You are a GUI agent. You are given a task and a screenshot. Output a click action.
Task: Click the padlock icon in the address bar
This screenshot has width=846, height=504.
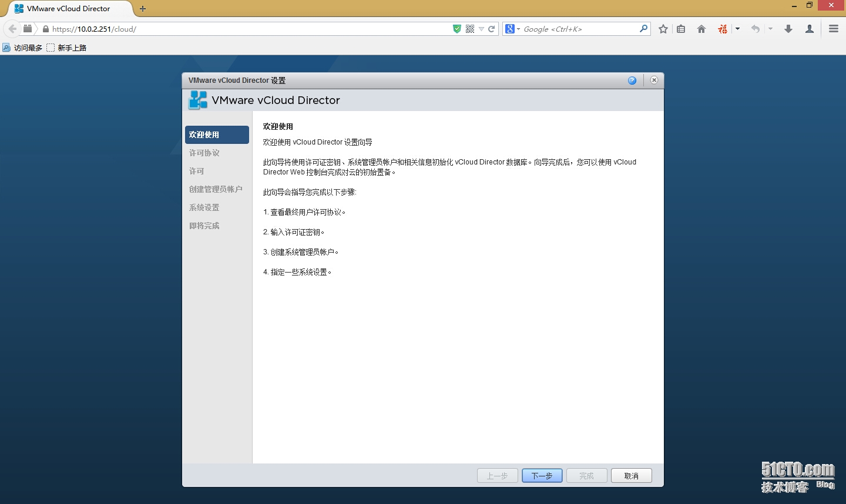46,29
